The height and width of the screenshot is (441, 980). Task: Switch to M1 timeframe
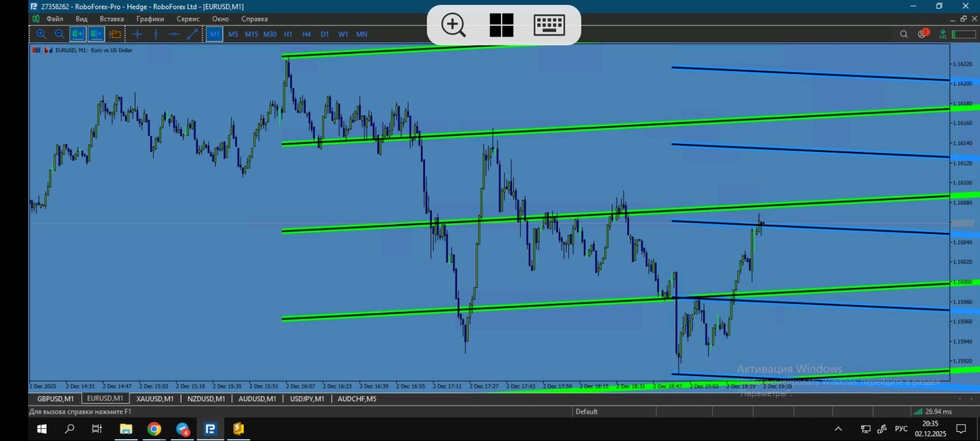214,34
